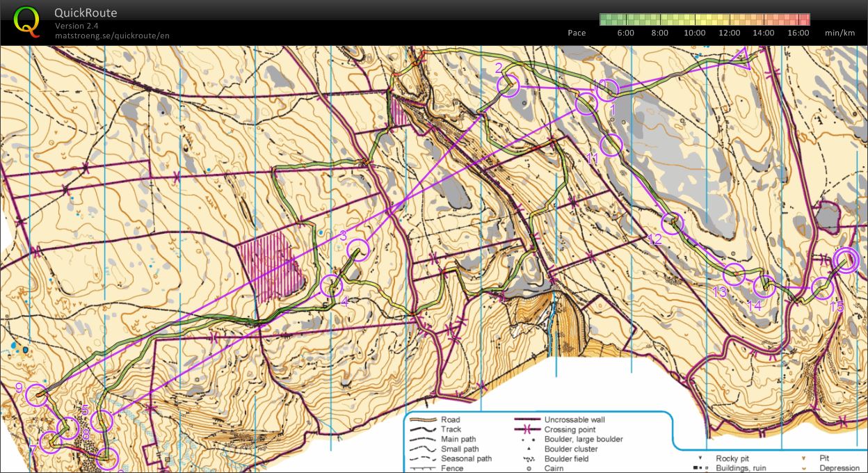Click the finish double circle marker
868x473 pixels.
(x=846, y=260)
